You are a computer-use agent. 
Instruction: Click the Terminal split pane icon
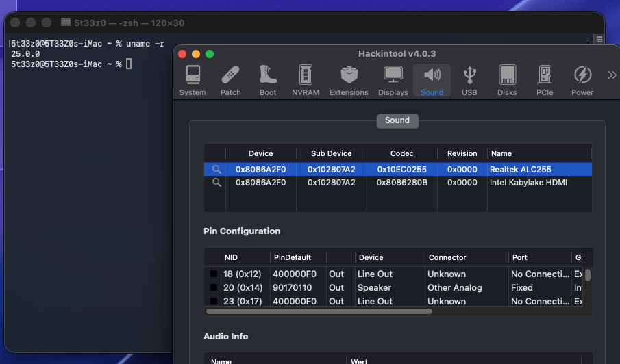[x=599, y=39]
